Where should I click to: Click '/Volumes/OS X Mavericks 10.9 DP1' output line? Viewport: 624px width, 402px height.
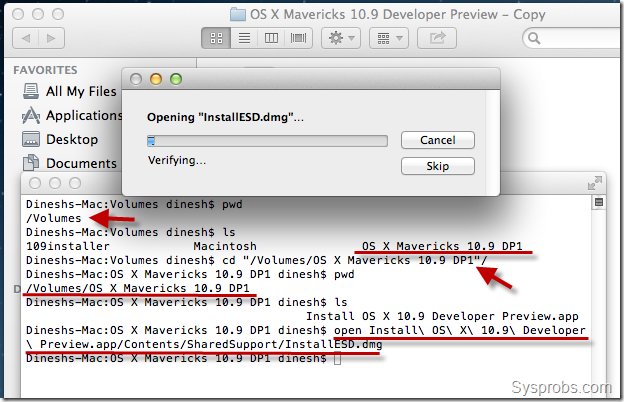pos(138,288)
